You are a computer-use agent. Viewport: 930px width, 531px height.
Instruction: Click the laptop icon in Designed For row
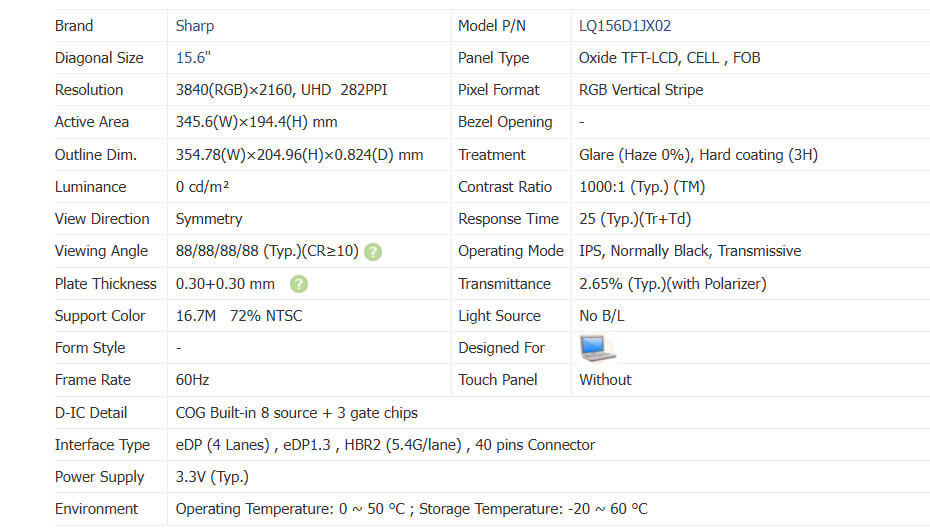[597, 347]
